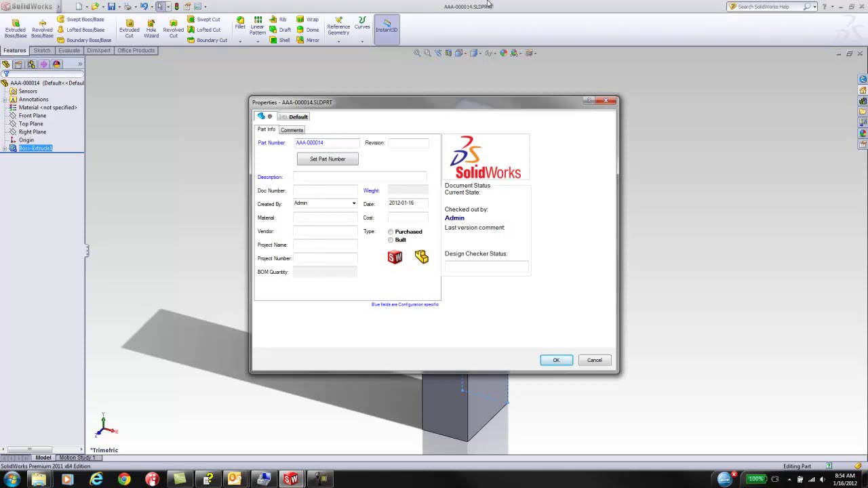This screenshot has height=488, width=868.
Task: Select the Revolved Boss/Base tool
Action: [42, 28]
